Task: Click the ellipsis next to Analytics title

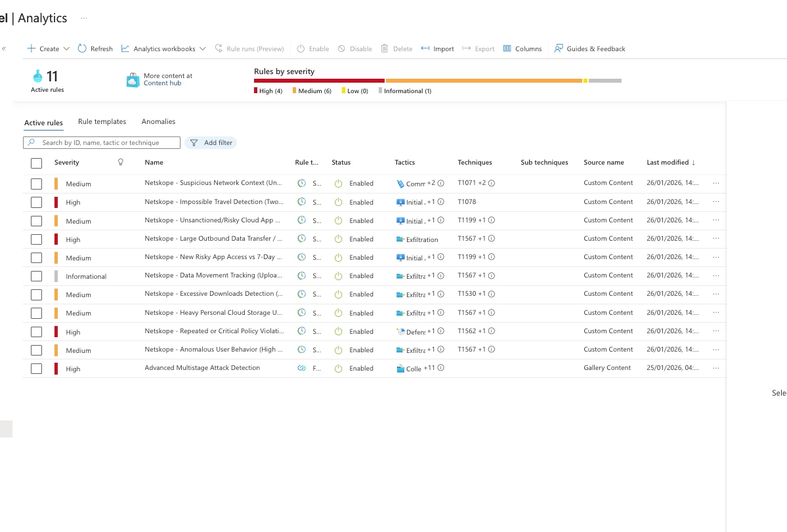Action: coord(84,18)
